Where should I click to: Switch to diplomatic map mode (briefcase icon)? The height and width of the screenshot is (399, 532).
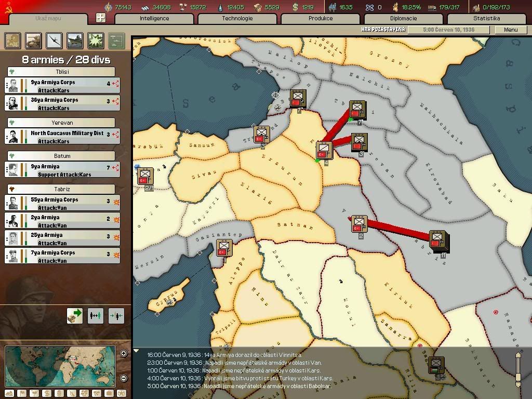[x=109, y=394]
